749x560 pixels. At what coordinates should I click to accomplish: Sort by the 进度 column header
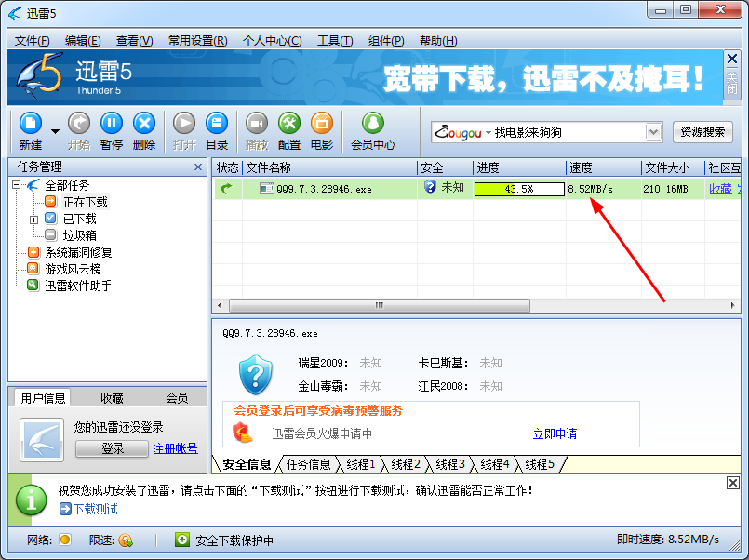pos(520,167)
